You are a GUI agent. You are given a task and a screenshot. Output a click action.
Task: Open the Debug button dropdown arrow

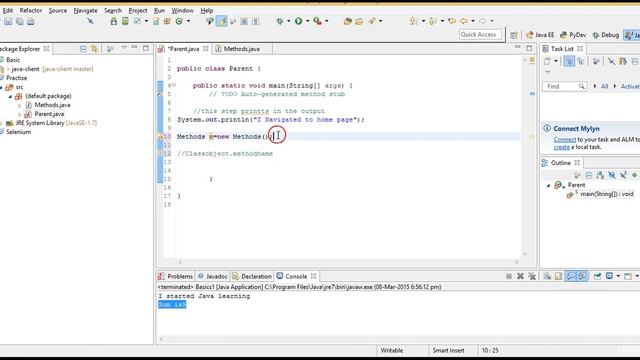tap(288, 21)
